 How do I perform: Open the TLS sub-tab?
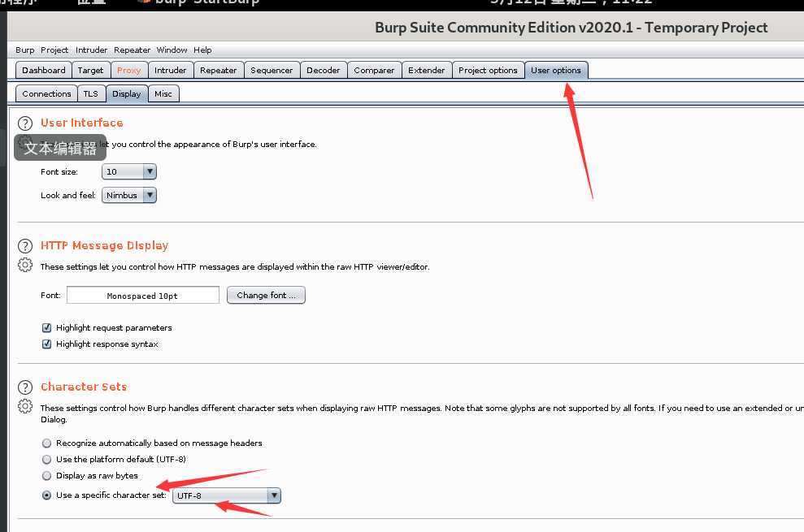(x=91, y=93)
